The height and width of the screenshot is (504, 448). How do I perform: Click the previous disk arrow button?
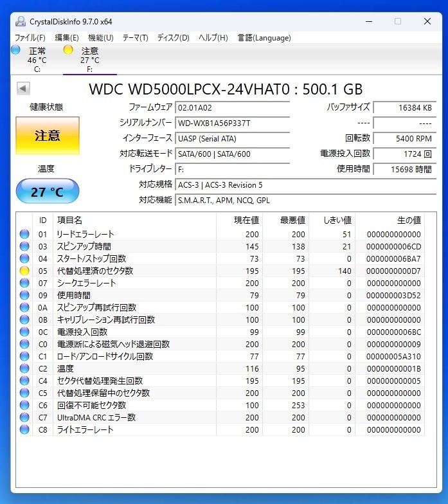[x=23, y=89]
